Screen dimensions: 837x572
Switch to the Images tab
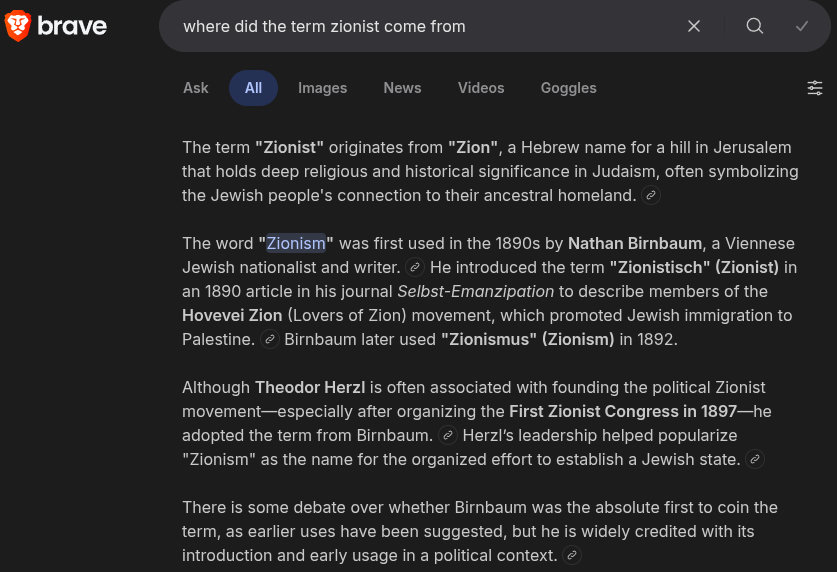pyautogui.click(x=322, y=88)
